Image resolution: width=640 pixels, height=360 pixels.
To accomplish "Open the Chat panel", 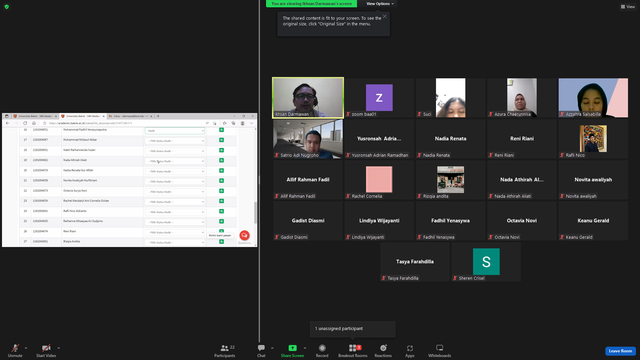I will 261,350.
